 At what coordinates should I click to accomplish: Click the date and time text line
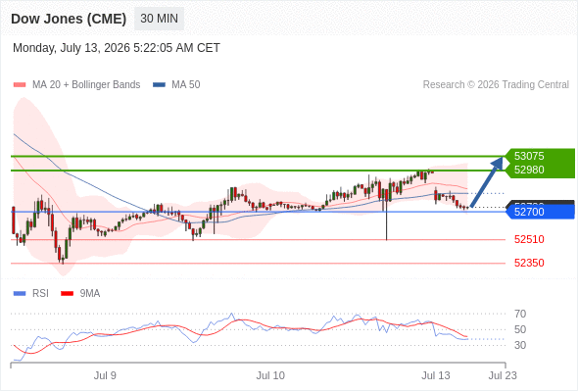point(117,48)
